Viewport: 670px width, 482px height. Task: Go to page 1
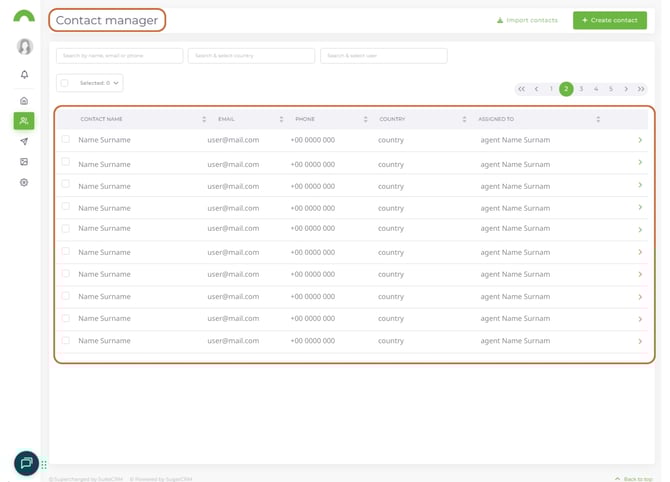click(551, 89)
